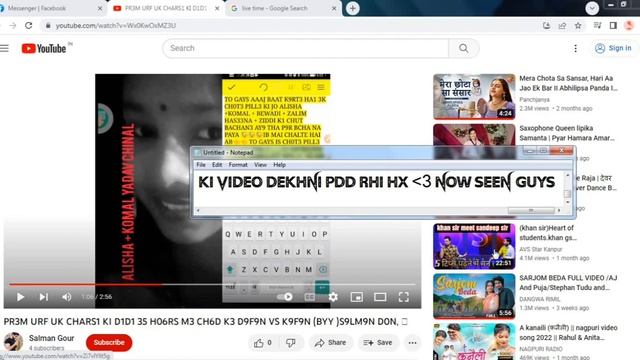The height and width of the screenshot is (360, 640).
Task: Save the video to a playlist
Action: pos(378,343)
